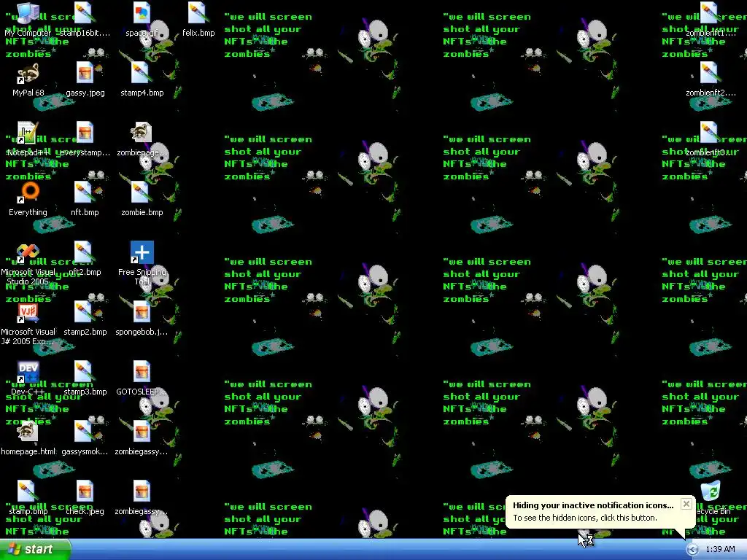This screenshot has height=560, width=747.
Task: Select the spongebob.j... image file
Action: click(x=142, y=312)
